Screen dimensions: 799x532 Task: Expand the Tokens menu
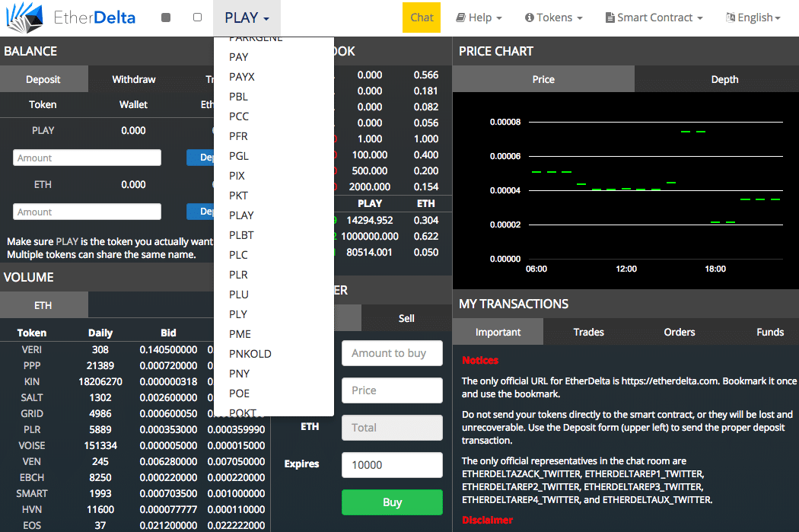click(553, 18)
